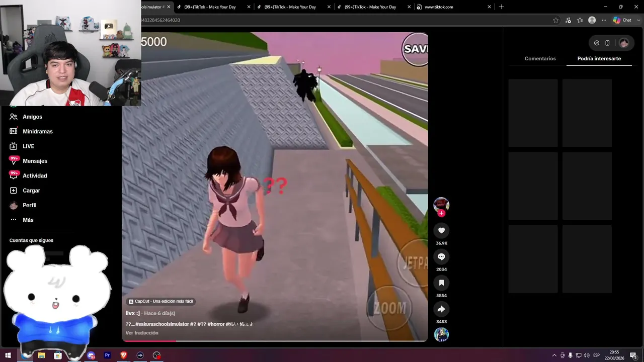
Task: Open the Copilot Chat button
Action: point(622,20)
